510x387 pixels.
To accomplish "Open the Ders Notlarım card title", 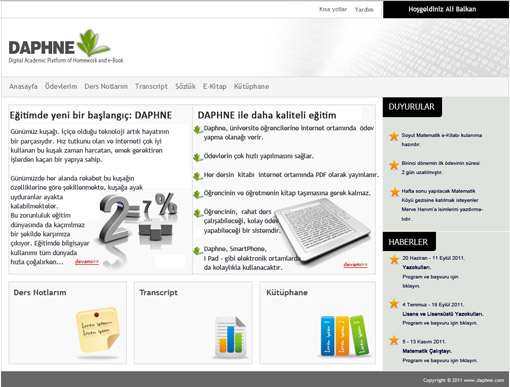I will (x=40, y=292).
